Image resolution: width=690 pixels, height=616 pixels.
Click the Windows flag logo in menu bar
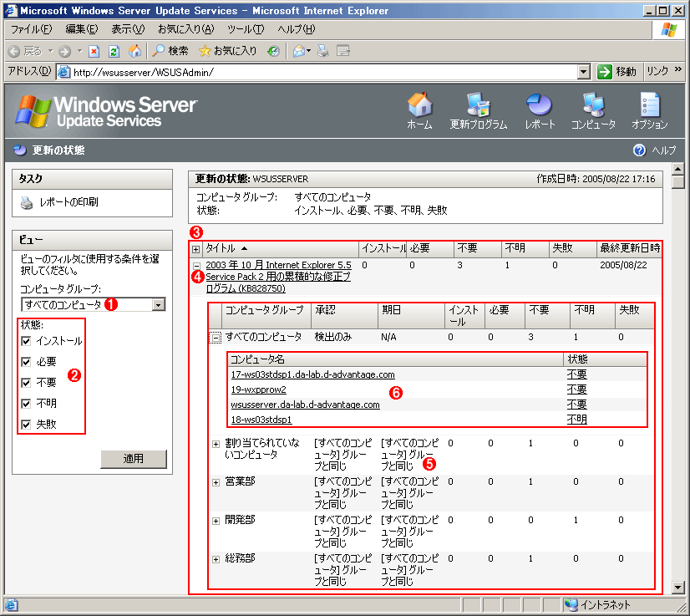coord(668,30)
